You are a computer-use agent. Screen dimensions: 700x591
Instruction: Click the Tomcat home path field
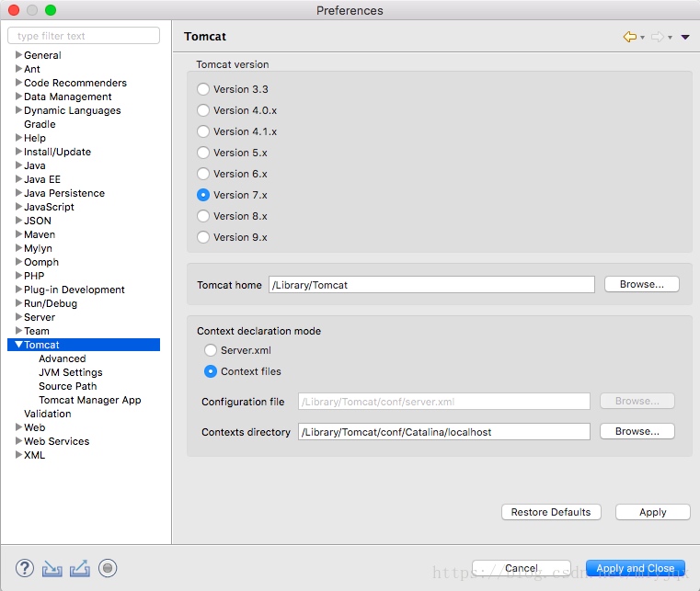pos(431,285)
